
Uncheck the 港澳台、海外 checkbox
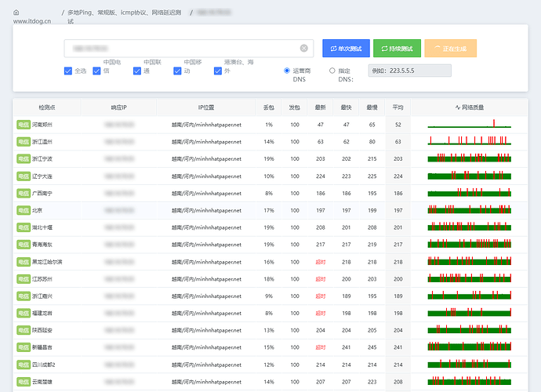tap(218, 71)
